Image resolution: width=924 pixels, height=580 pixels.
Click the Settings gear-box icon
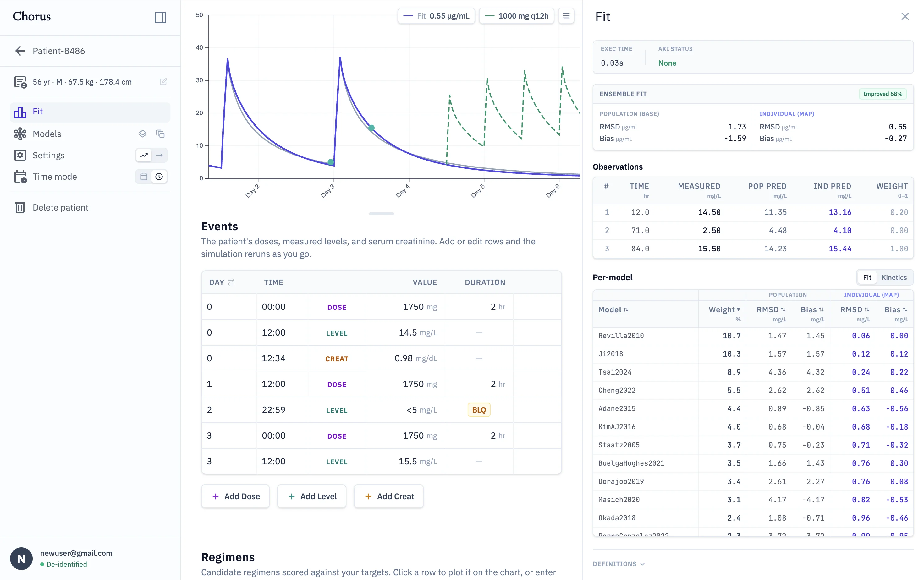[20, 155]
